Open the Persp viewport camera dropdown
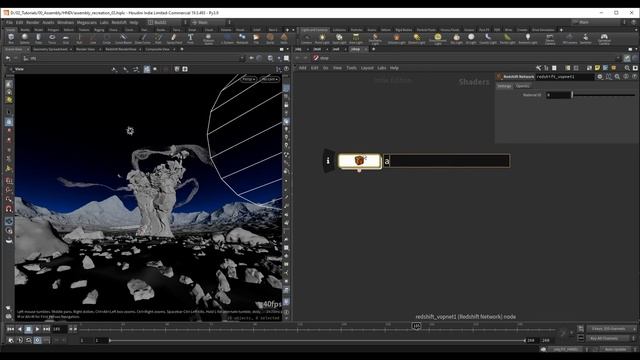 click(x=249, y=79)
